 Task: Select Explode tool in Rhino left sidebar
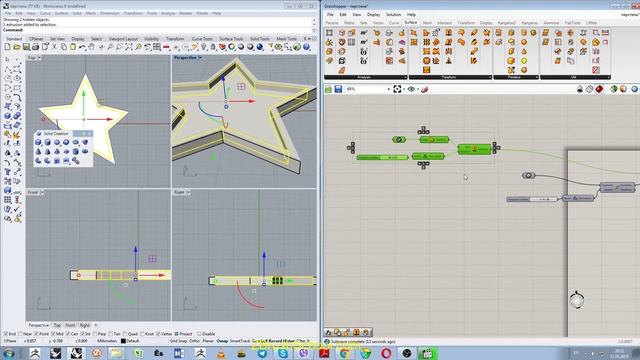tap(17, 135)
